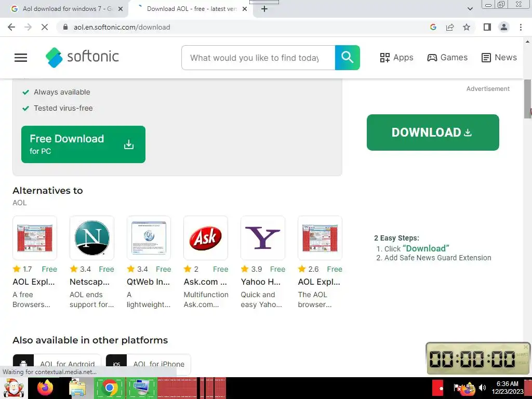532x399 pixels.
Task: Close the Download AOL tab
Action: click(x=245, y=9)
